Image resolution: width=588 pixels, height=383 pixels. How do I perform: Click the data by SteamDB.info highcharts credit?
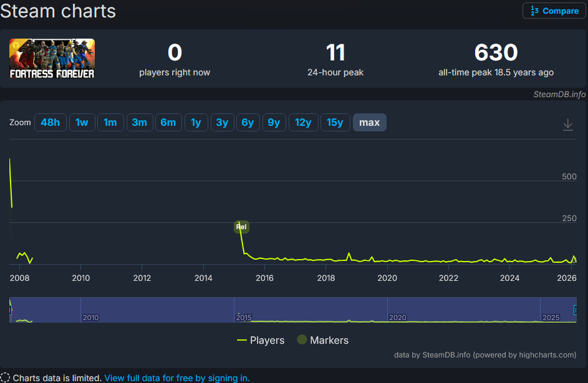485,355
